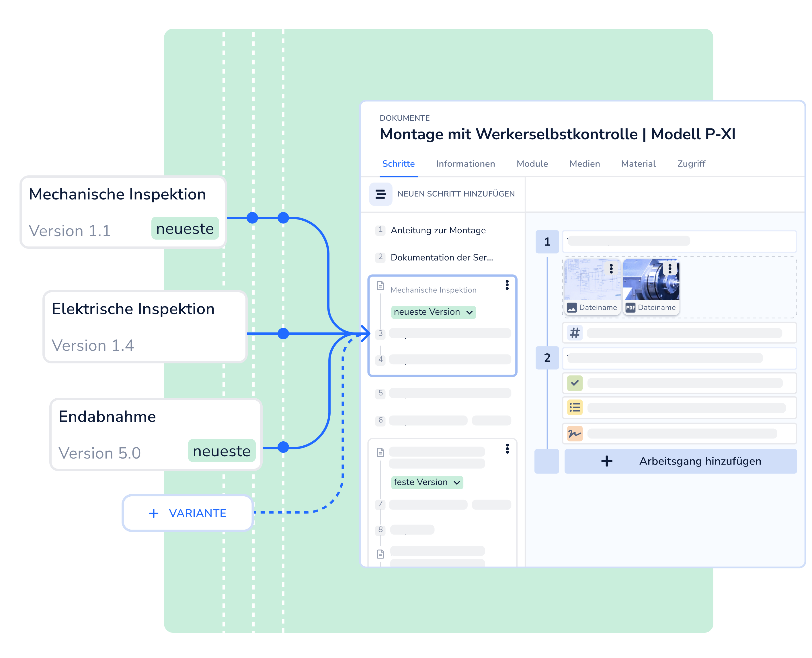This screenshot has width=812, height=658.
Task: Switch to Schritte tab
Action: [398, 164]
